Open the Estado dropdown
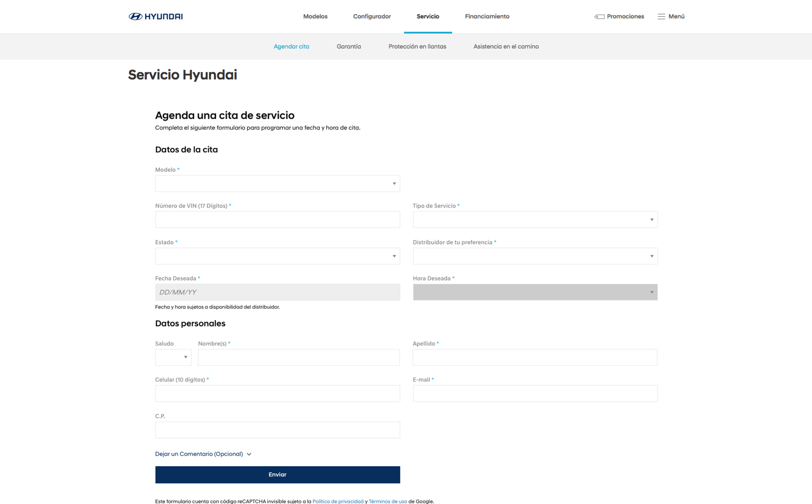 278,256
